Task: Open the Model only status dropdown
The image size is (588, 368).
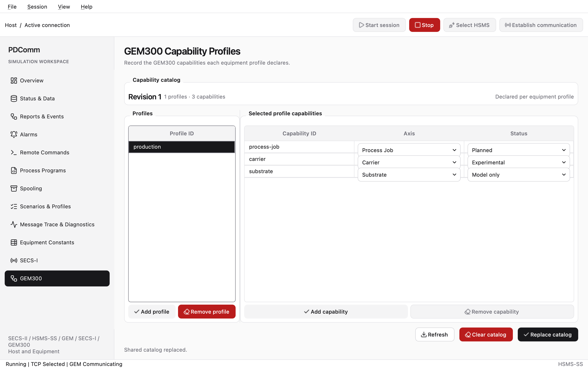Action: [519, 175]
